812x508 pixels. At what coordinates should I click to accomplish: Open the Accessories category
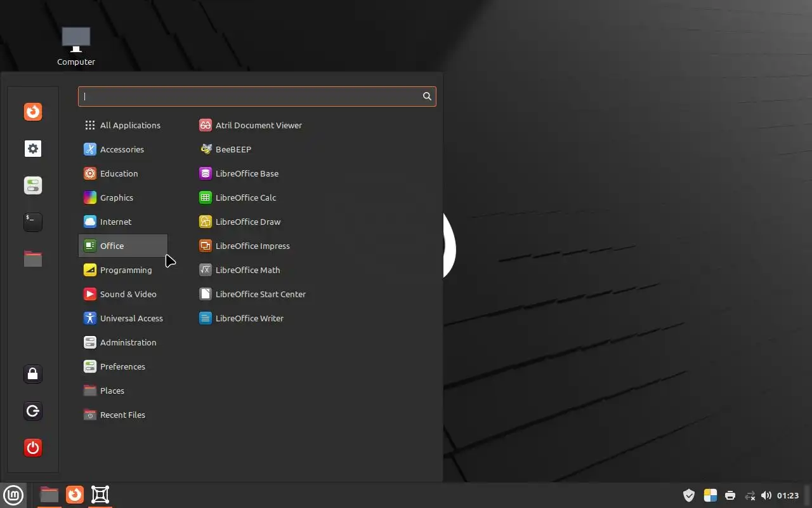click(x=123, y=149)
